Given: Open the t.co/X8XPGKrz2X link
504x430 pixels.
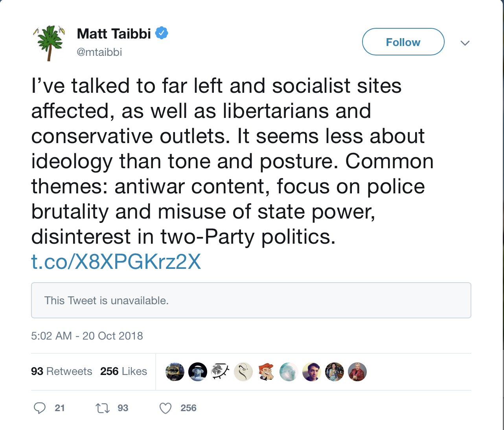Looking at the screenshot, I should [116, 262].
